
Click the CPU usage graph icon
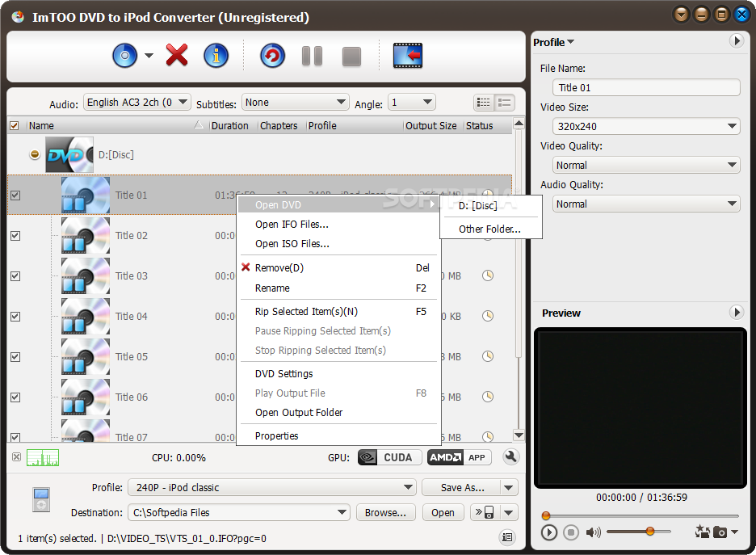[x=43, y=457]
